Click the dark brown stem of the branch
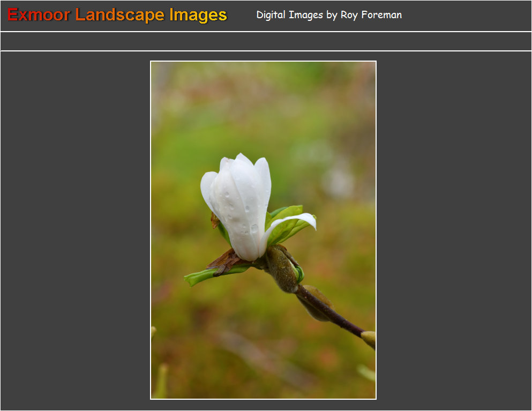Image resolution: width=532 pixels, height=411 pixels. point(332,313)
